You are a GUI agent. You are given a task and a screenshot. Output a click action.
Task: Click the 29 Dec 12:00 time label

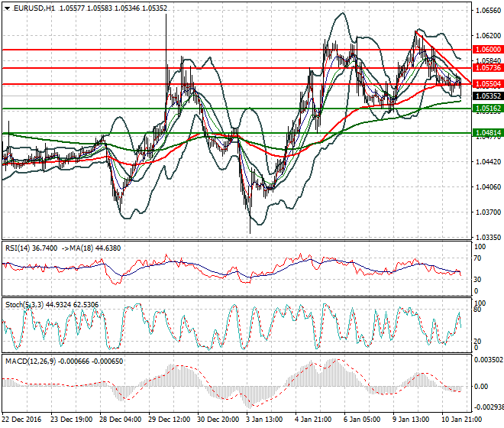click(x=169, y=420)
